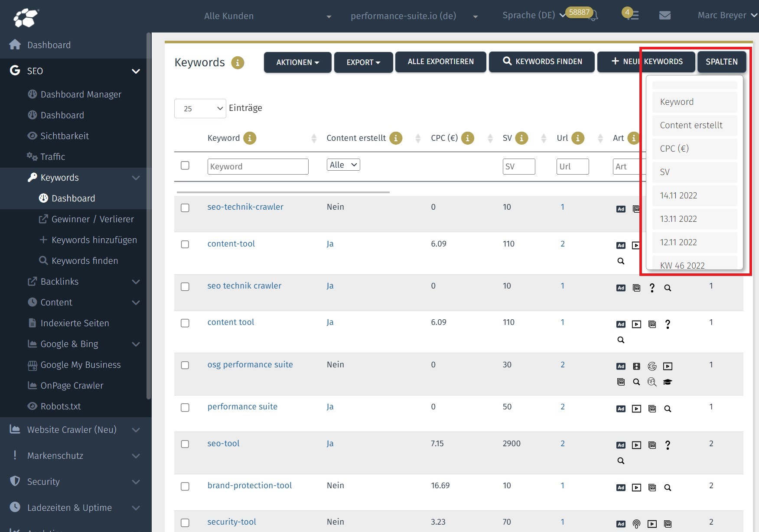Screen dimensions: 759x532
Task: Sort by Content erstellt column arrows
Action: (x=418, y=139)
